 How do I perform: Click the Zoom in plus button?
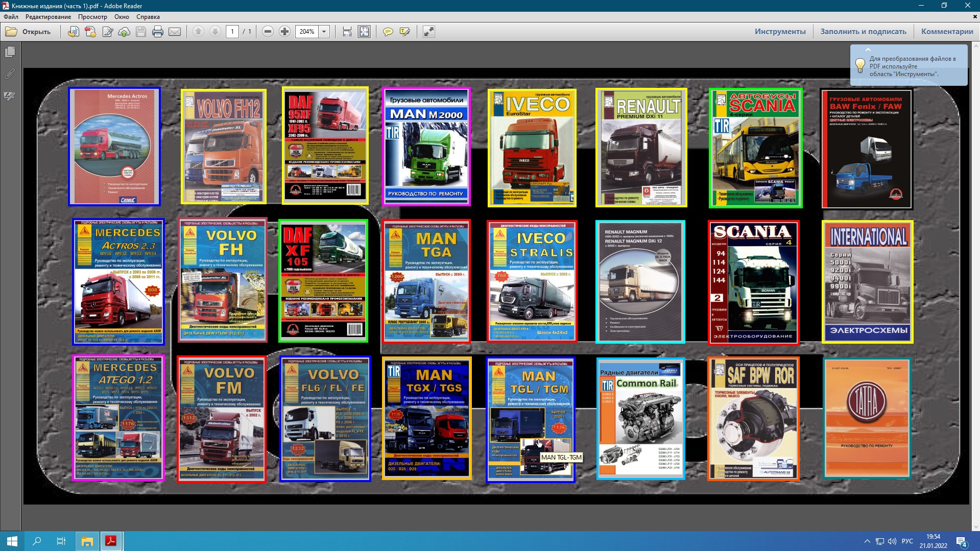285,32
